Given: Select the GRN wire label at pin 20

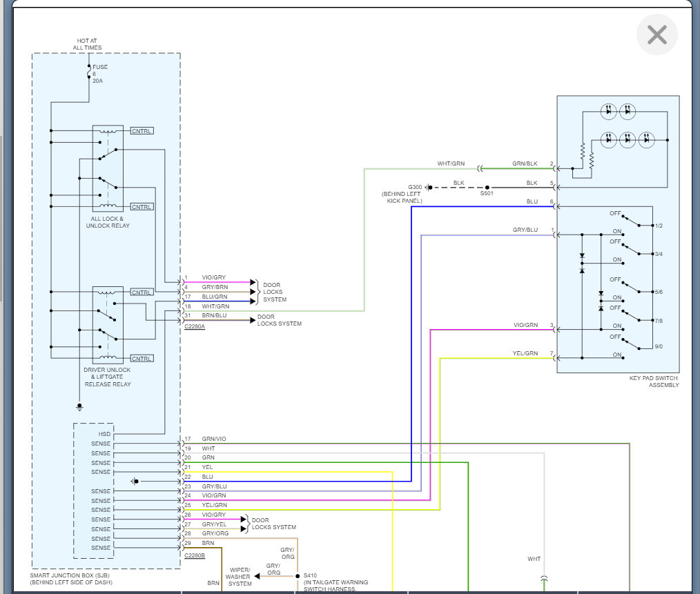Looking at the screenshot, I should click(x=208, y=457).
